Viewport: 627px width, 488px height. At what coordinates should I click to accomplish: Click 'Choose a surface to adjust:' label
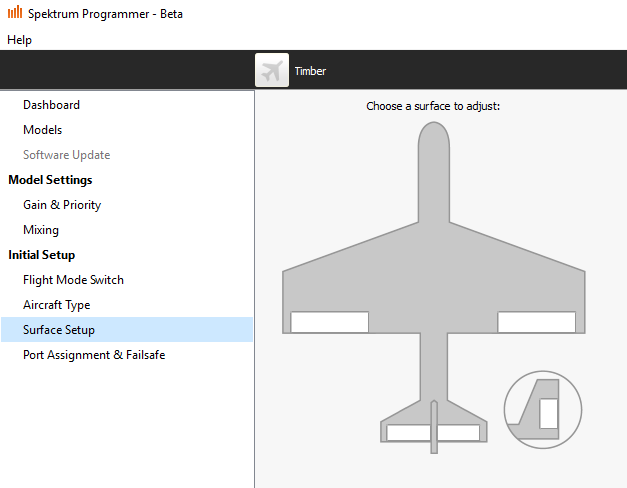click(433, 106)
